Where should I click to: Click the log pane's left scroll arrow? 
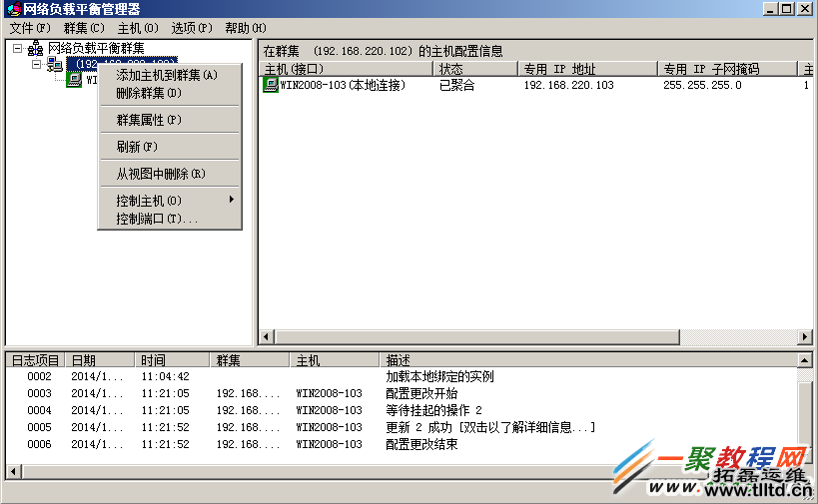click(14, 472)
